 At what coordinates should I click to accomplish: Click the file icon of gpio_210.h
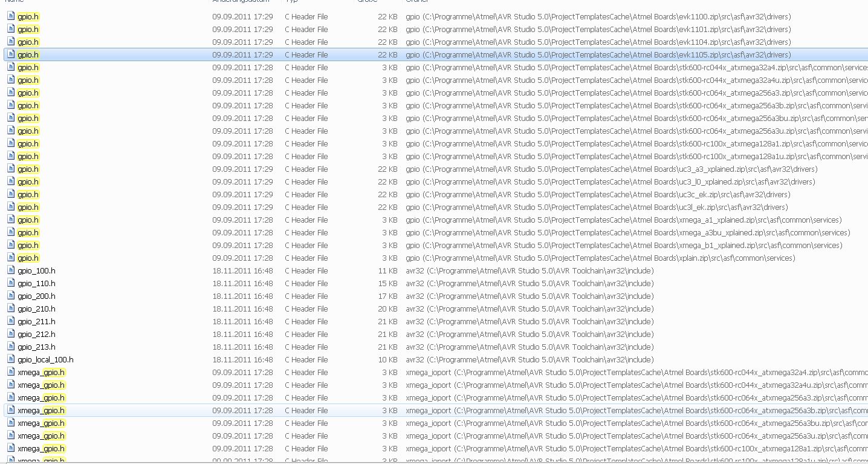point(11,309)
